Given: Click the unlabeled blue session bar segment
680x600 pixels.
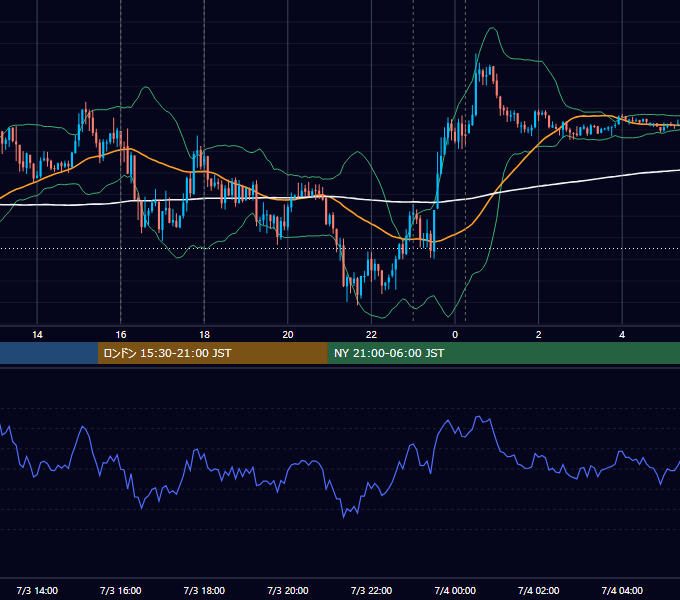Looking at the screenshot, I should click(49, 353).
